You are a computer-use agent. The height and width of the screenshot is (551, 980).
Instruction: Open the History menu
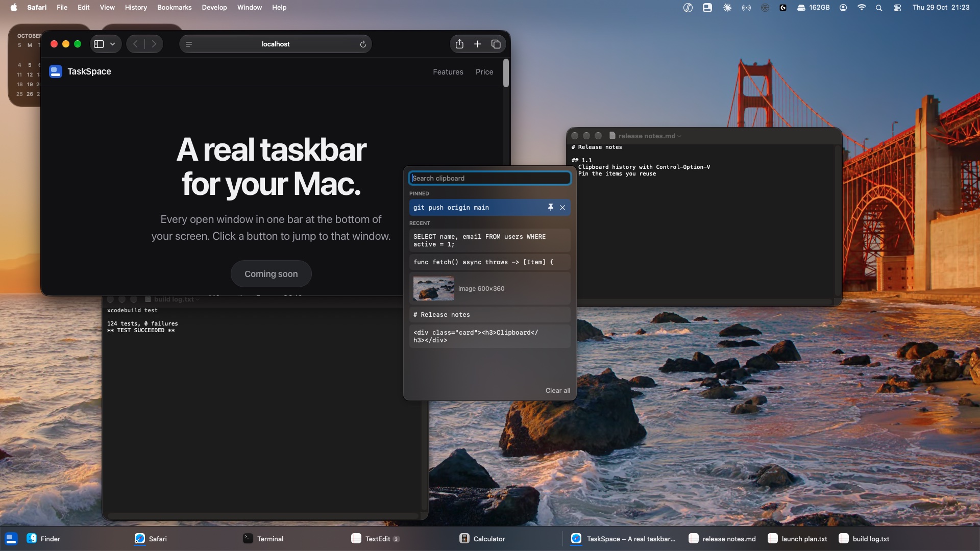(x=136, y=7)
